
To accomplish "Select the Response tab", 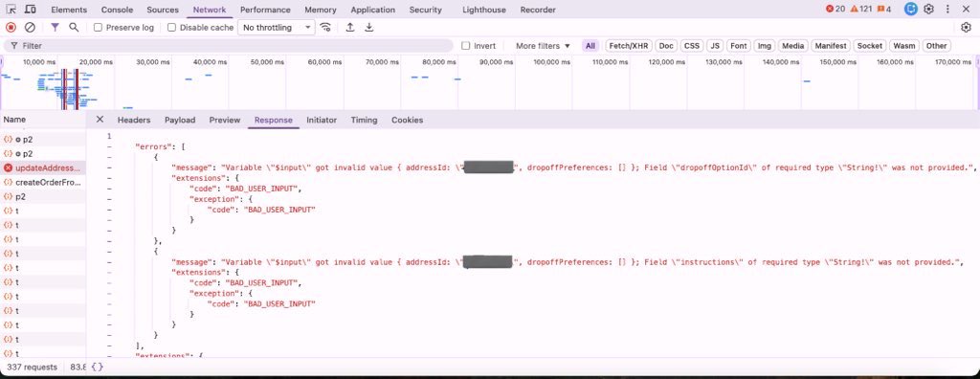I will point(273,120).
